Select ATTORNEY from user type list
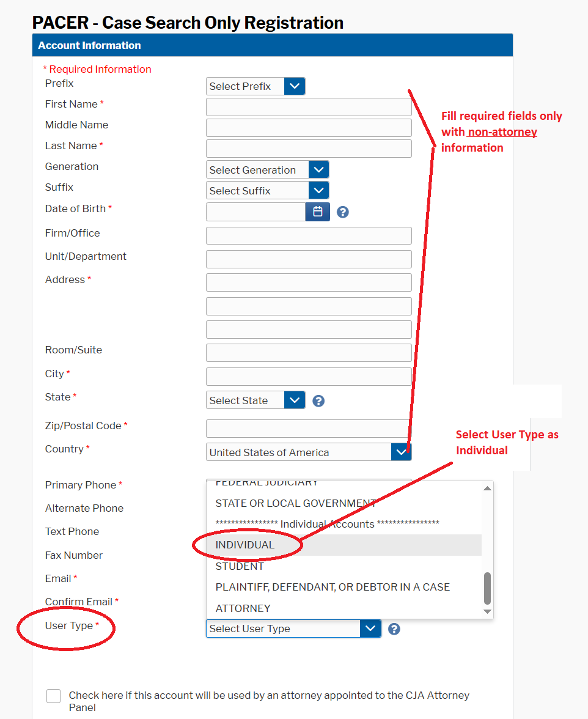 click(344, 608)
